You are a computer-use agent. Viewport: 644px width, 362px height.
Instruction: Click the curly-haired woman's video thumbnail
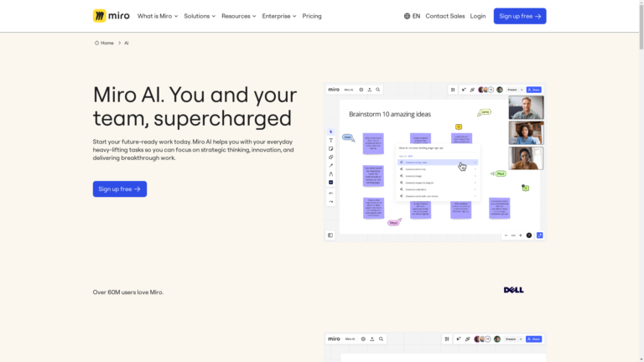(526, 132)
